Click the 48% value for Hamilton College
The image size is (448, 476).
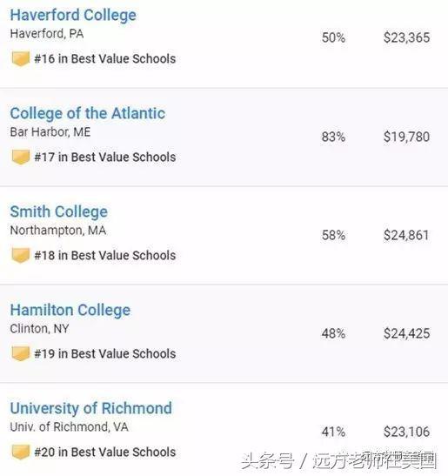333,333
